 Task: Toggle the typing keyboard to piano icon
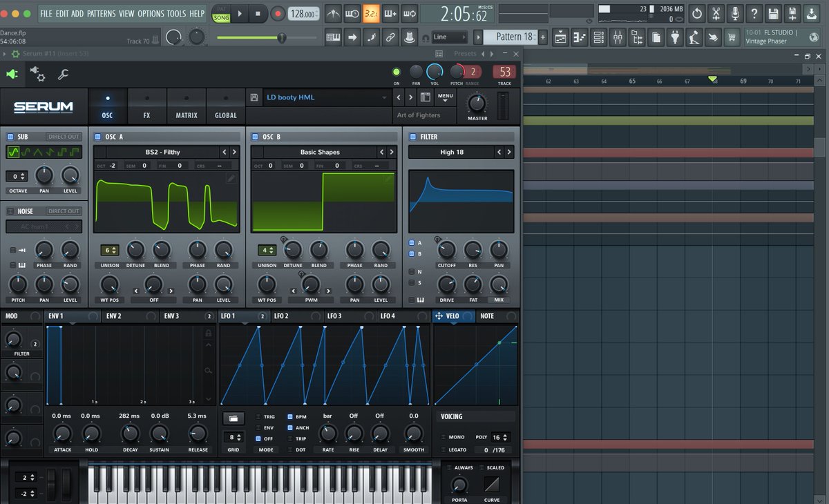point(333,37)
